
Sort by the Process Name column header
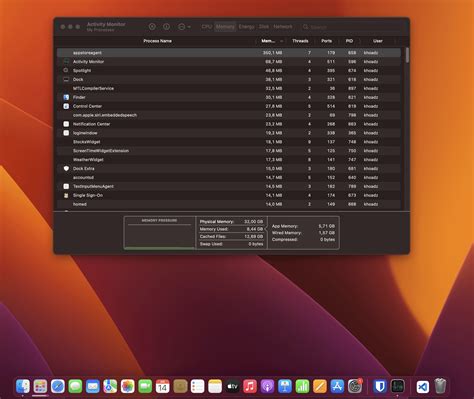(x=157, y=41)
